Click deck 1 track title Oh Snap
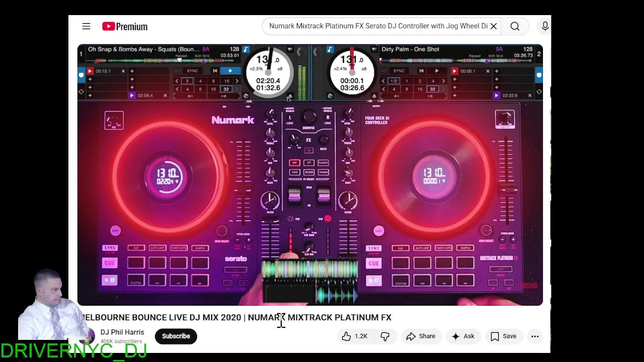Screen dimensions: 644x362 pyautogui.click(x=143, y=49)
